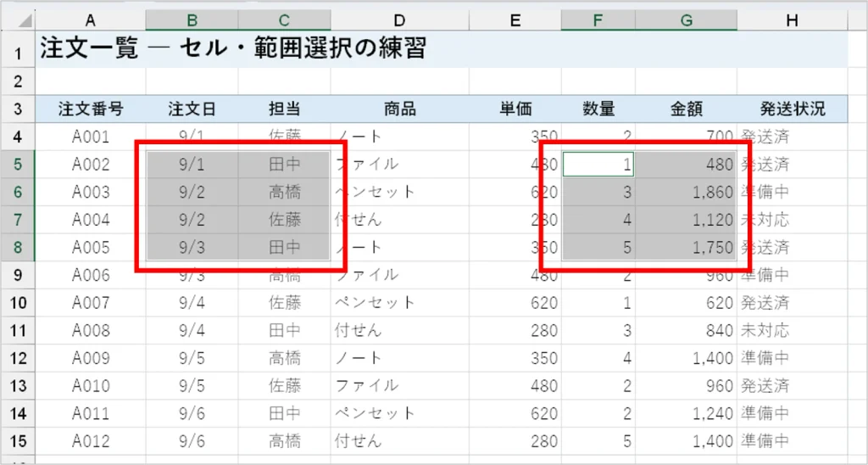
Task: Select row 9 header
Action: click(x=19, y=275)
